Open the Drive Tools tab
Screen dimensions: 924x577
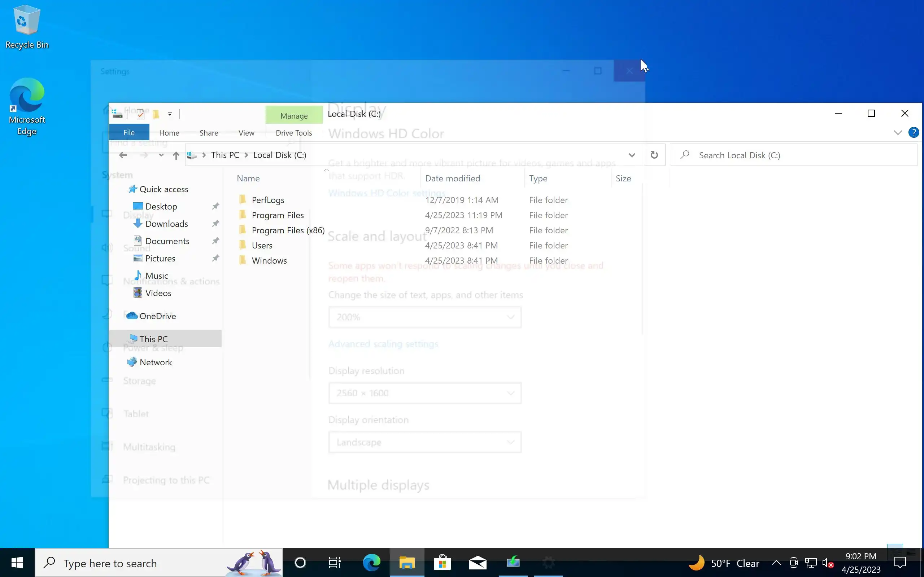[x=293, y=133]
